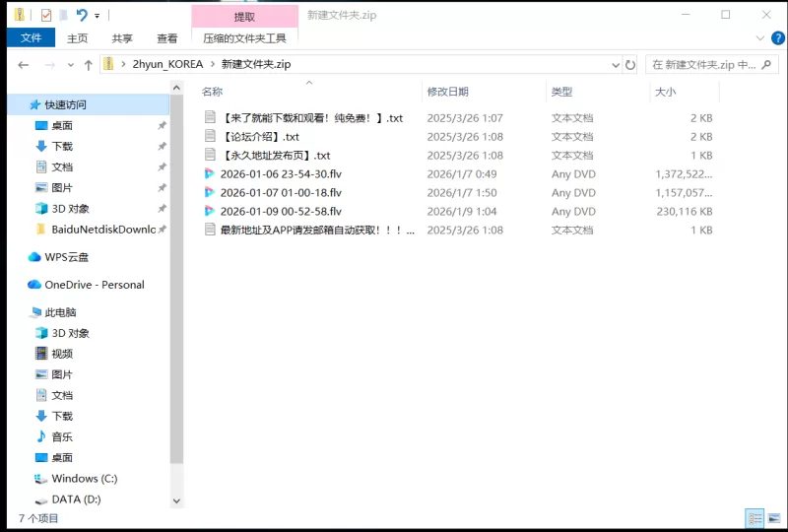Viewport: 788px width, 532px height.
Task: Open pinned 3D 对象 under quick access
Action: (70, 209)
